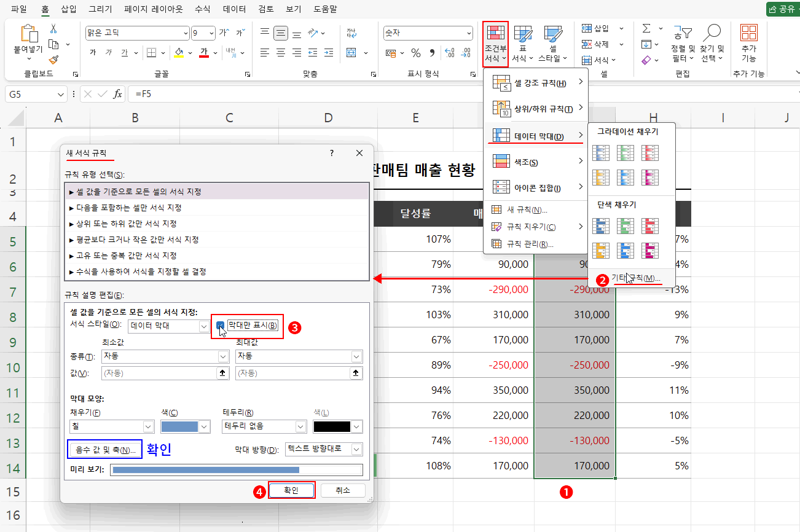Click the middle vertical align icon

[x=281, y=33]
